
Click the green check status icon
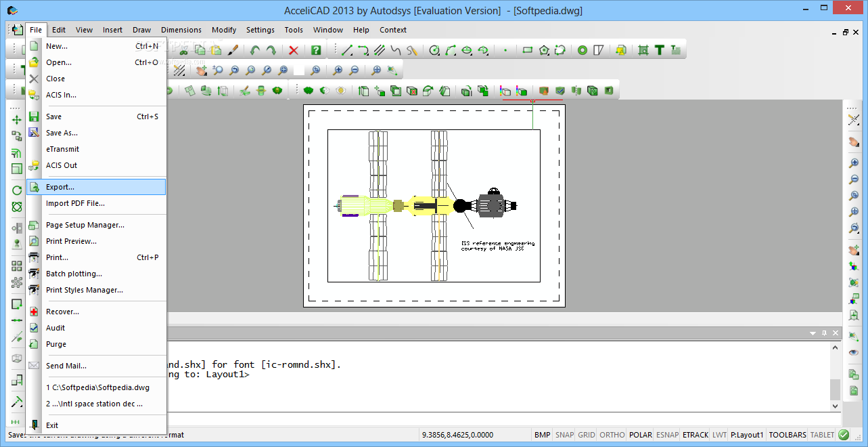point(844,435)
